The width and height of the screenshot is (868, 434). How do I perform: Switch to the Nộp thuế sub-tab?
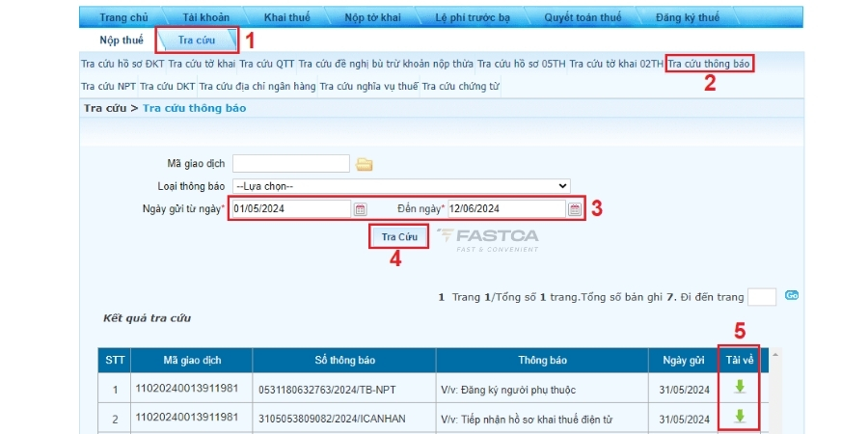[122, 41]
